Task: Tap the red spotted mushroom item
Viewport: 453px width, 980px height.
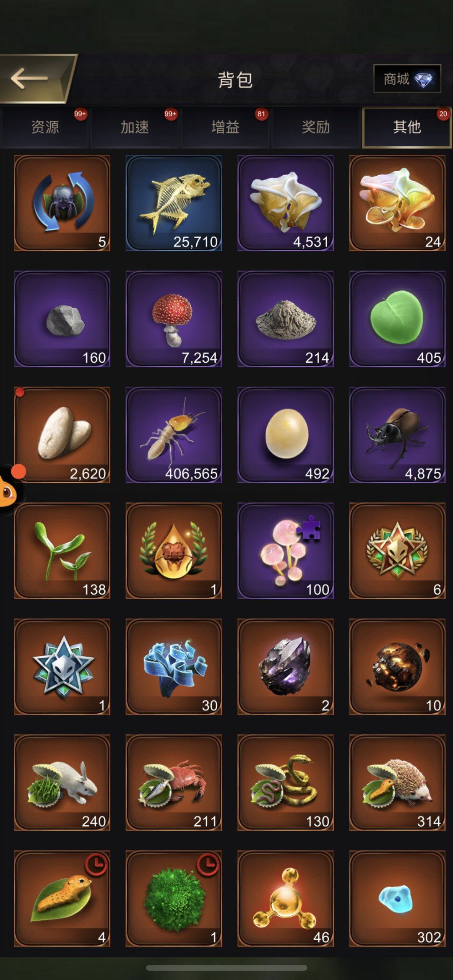Action: [x=174, y=319]
